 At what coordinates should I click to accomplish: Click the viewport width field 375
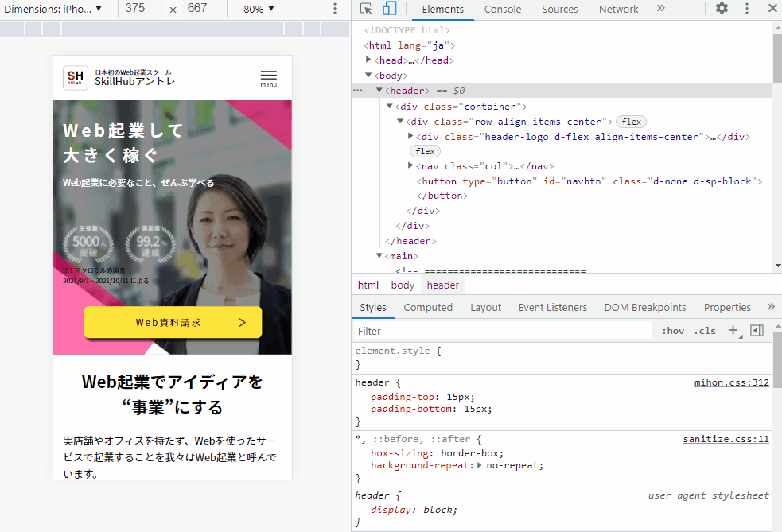[x=141, y=9]
